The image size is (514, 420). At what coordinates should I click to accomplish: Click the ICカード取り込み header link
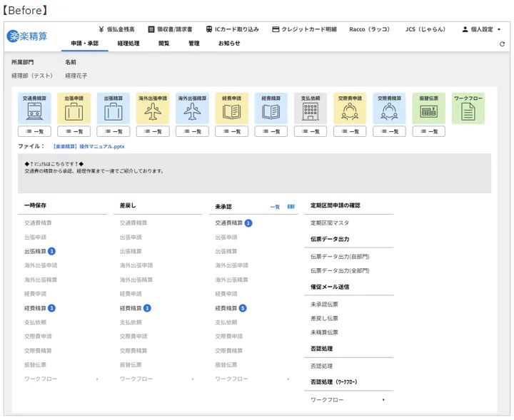[232, 29]
